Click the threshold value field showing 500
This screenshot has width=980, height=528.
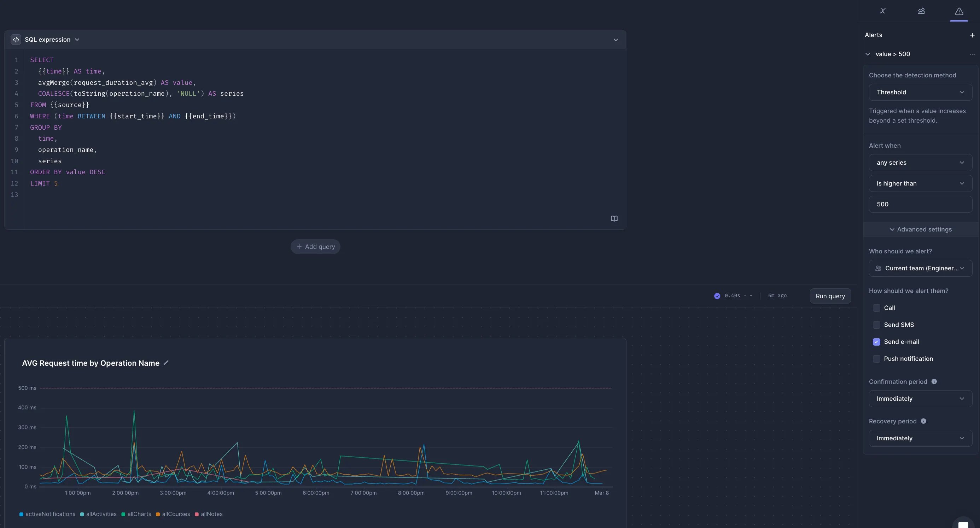920,204
